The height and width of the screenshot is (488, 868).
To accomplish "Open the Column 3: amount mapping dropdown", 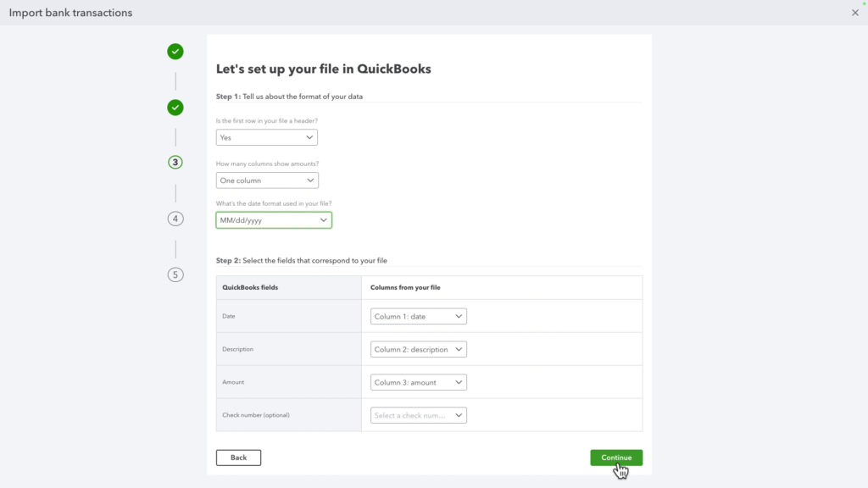I will (x=418, y=381).
